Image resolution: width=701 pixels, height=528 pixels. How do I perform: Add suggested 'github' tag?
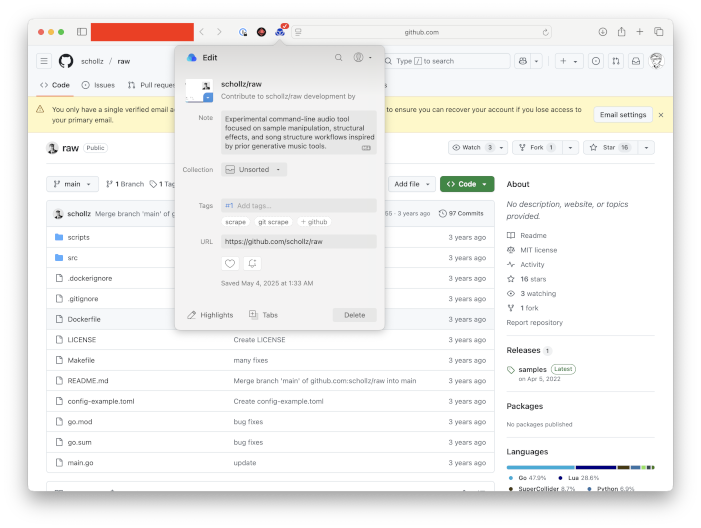pyautogui.click(x=314, y=222)
